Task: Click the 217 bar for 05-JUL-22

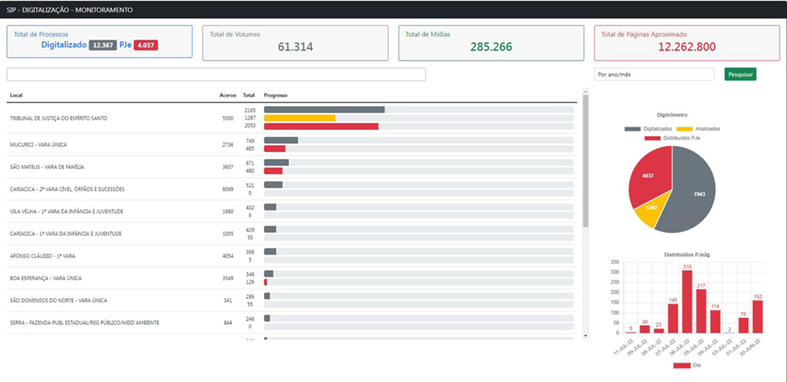Action: pyautogui.click(x=701, y=311)
